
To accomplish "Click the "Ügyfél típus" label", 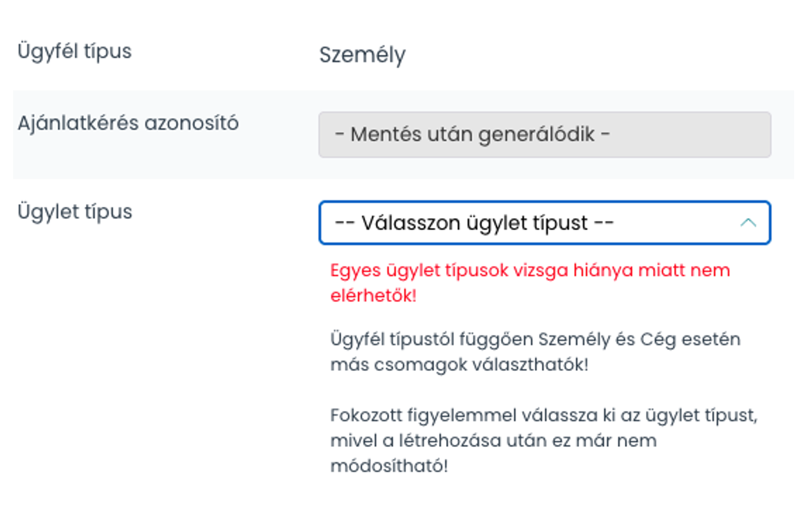I will pyautogui.click(x=75, y=51).
